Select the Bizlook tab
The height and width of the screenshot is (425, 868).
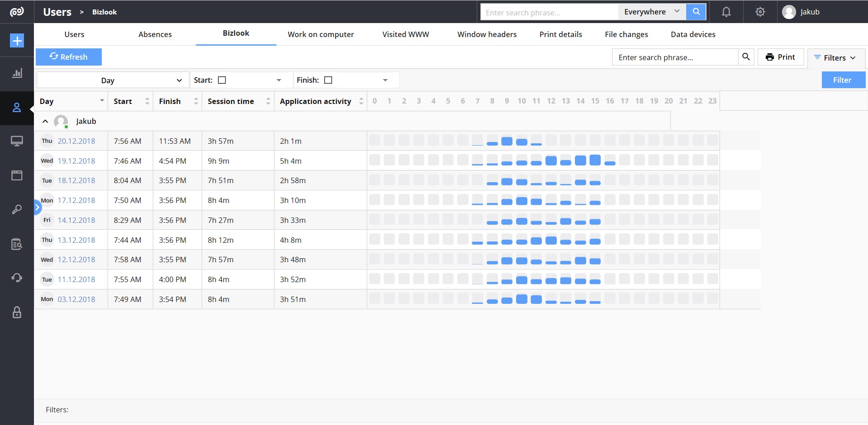point(236,33)
